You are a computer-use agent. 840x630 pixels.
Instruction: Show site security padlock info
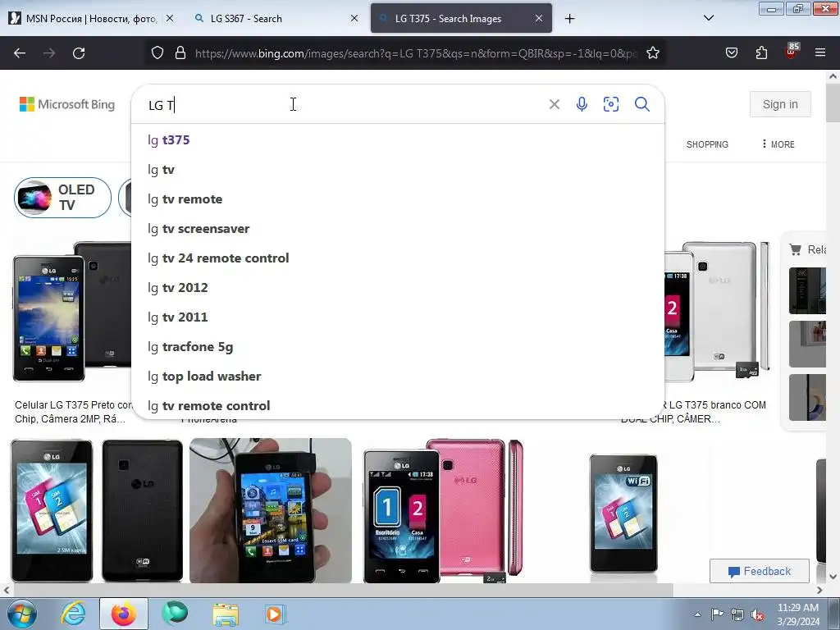pyautogui.click(x=180, y=53)
